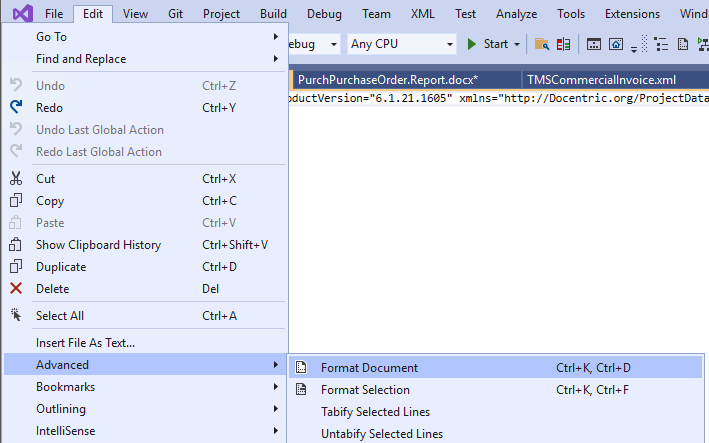The image size is (709, 443).
Task: Choose Format Selection from Advanced submenu
Action: click(x=365, y=390)
